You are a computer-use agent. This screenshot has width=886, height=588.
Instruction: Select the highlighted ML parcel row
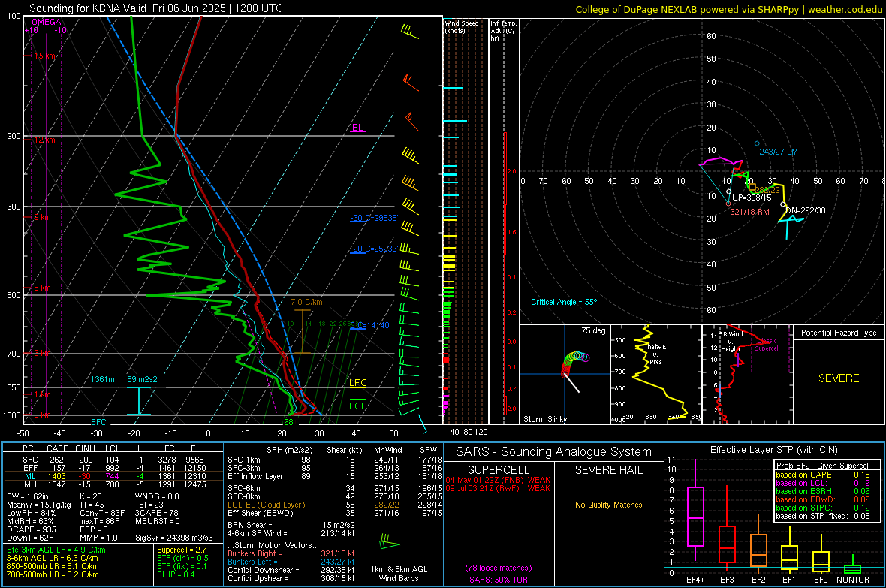pyautogui.click(x=113, y=476)
